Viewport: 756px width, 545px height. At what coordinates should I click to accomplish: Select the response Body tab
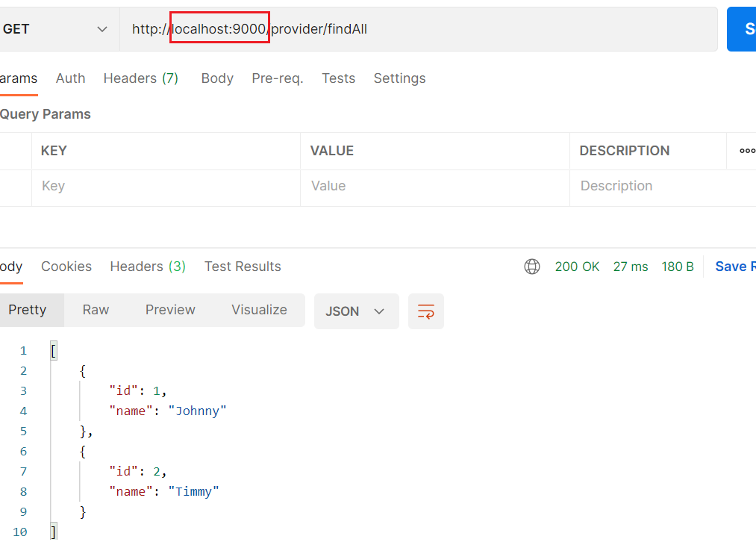coord(11,267)
